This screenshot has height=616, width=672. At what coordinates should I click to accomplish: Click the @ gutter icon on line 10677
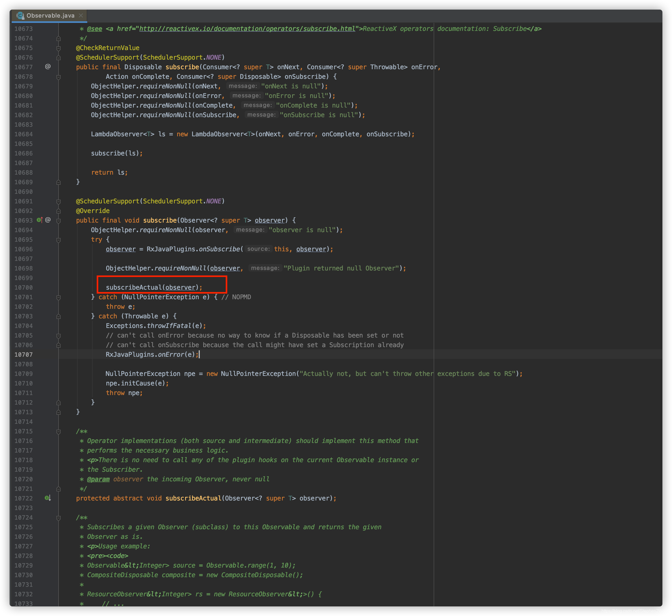click(48, 67)
